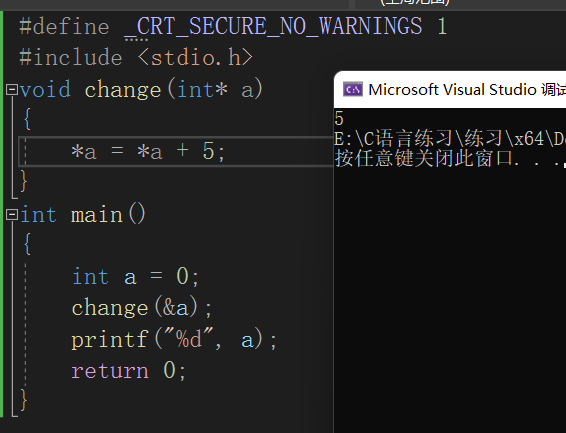
Task: Click the return keyword in main
Action: click(110, 371)
